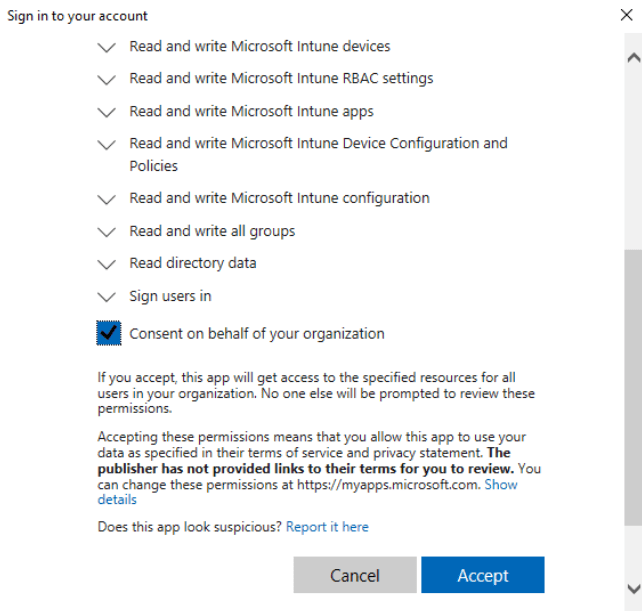Click the scrollbar down arrow
Viewport: 642px width, 611px height.
pos(632,588)
